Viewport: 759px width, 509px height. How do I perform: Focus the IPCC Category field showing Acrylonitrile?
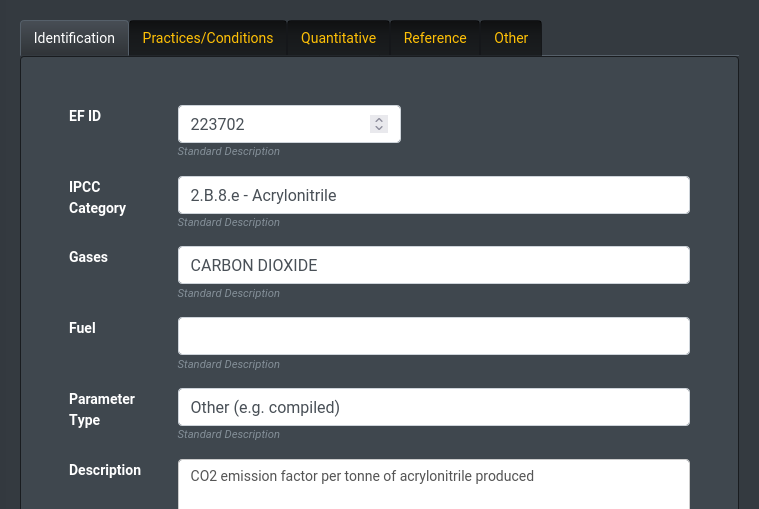[x=433, y=195]
